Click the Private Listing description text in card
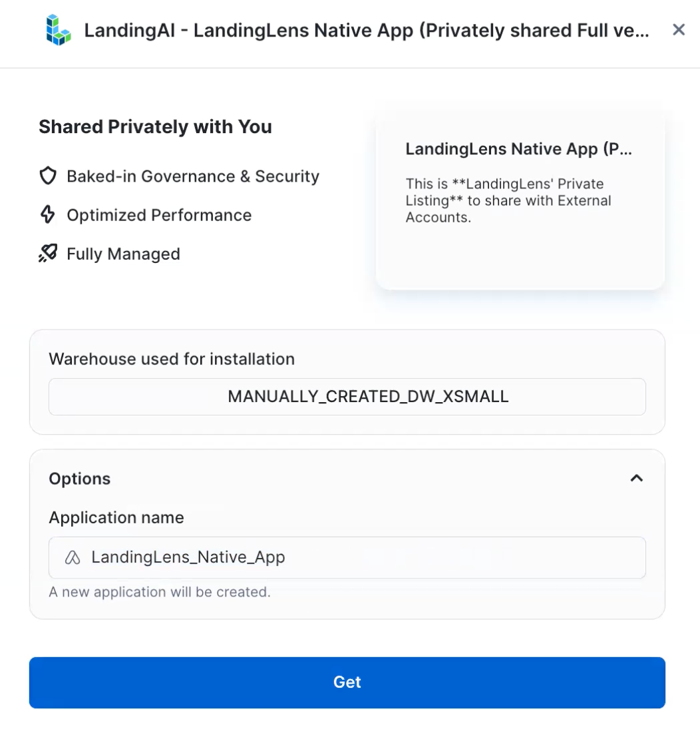The width and height of the screenshot is (700, 739). 508,200
